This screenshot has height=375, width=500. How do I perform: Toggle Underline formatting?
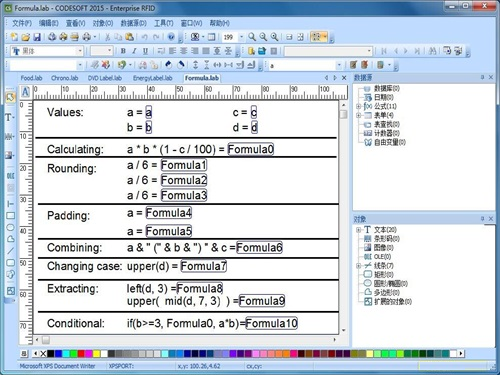[145, 51]
